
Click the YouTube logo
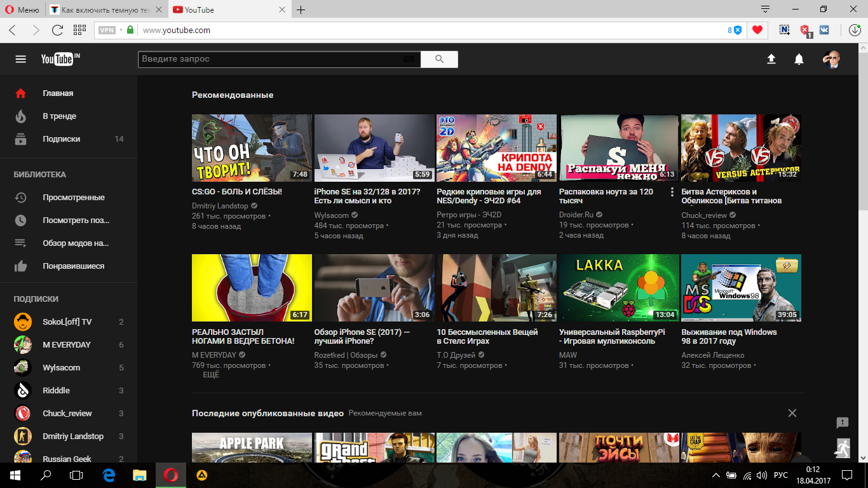pos(60,59)
